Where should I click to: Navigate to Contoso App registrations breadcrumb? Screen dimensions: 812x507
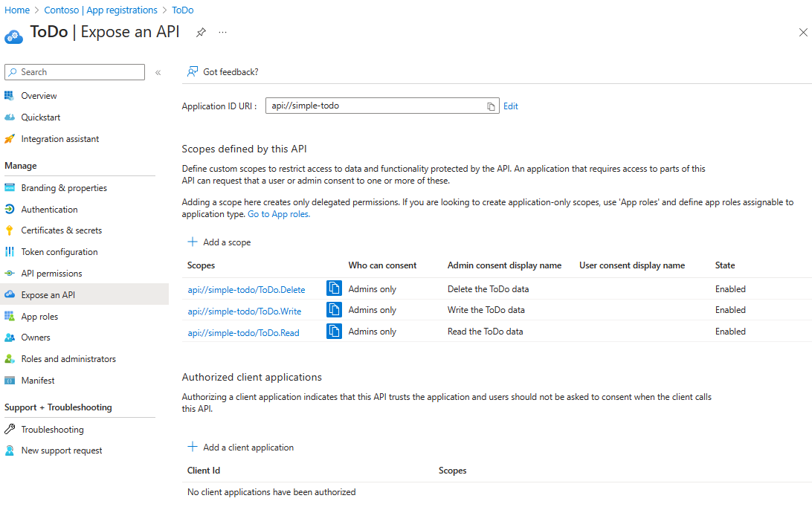click(100, 10)
